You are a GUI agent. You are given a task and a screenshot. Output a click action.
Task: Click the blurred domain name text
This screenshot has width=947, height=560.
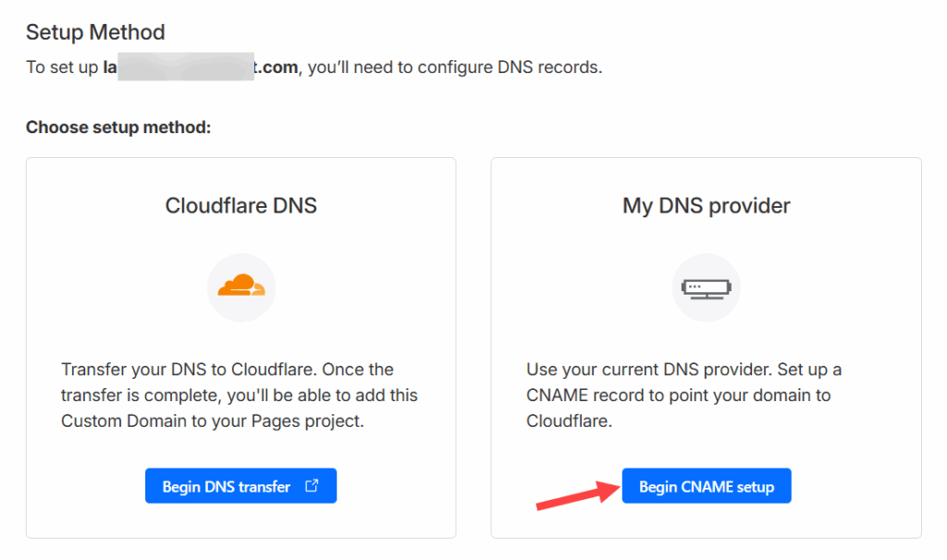pos(185,67)
